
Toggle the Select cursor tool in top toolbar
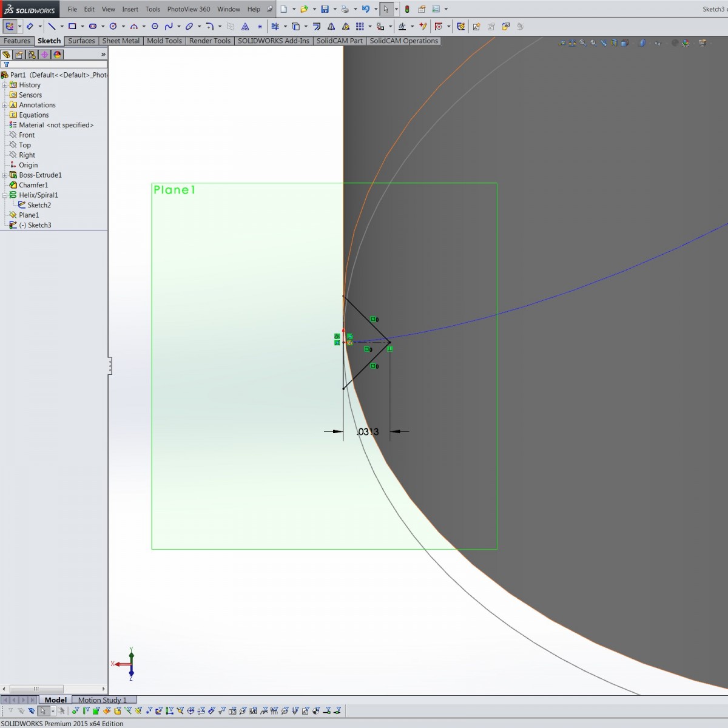pos(386,9)
